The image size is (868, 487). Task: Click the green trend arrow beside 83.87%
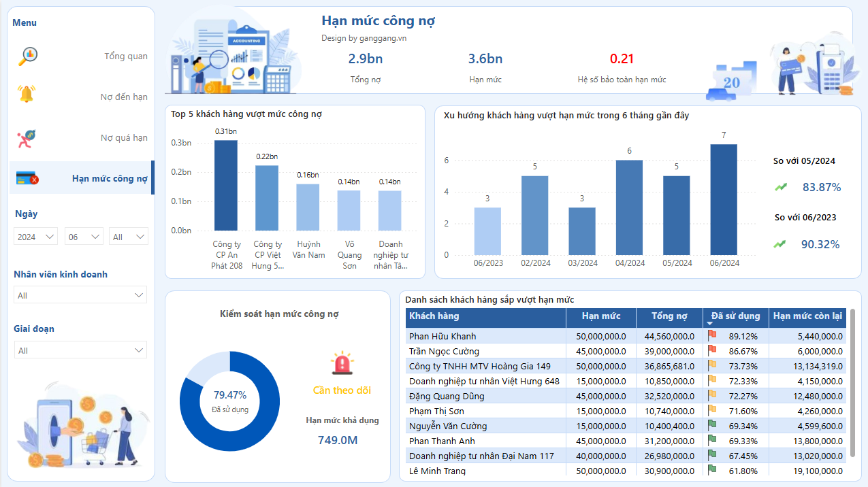point(780,186)
